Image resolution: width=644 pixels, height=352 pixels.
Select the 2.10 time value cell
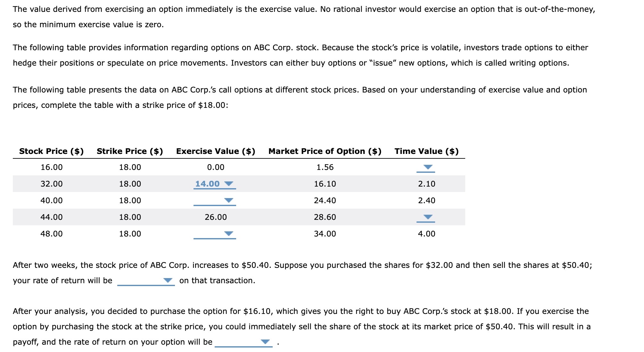(x=426, y=184)
